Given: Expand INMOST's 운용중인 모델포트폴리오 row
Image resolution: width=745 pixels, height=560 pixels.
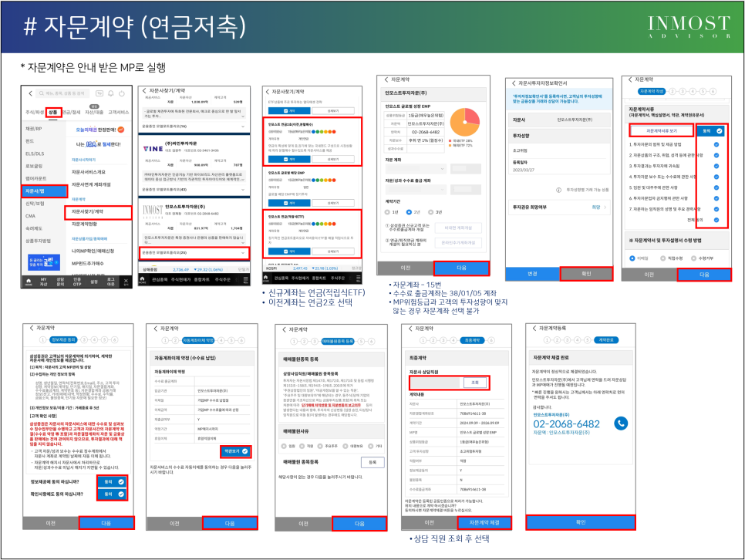Looking at the screenshot, I should (x=194, y=252).
